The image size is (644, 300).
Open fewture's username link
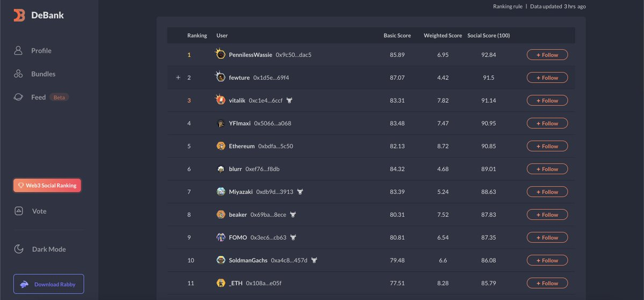(239, 77)
